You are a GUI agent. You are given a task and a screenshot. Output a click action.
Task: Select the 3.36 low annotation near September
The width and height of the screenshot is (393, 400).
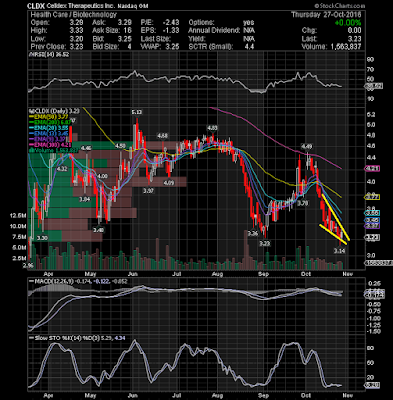pos(253,233)
